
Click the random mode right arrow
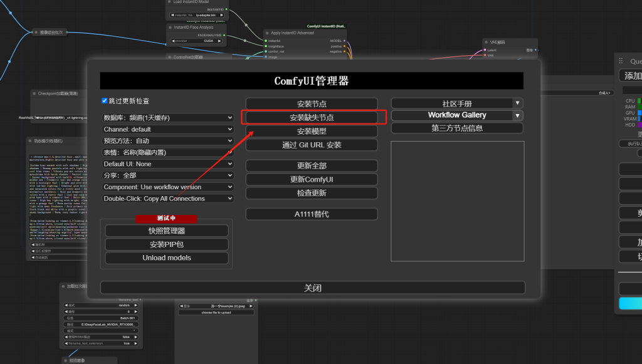pyautogui.click(x=136, y=305)
